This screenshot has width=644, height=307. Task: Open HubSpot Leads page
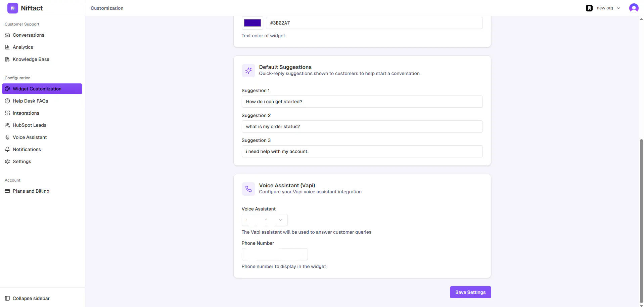(42, 125)
